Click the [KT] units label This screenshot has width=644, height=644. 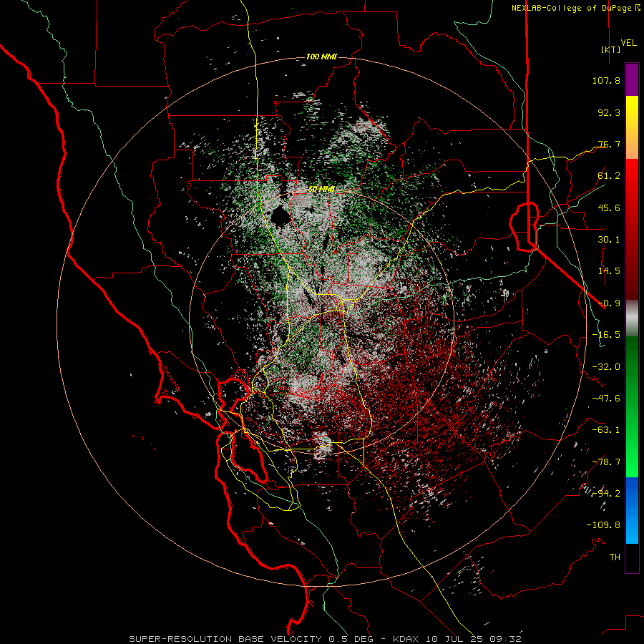coord(610,49)
